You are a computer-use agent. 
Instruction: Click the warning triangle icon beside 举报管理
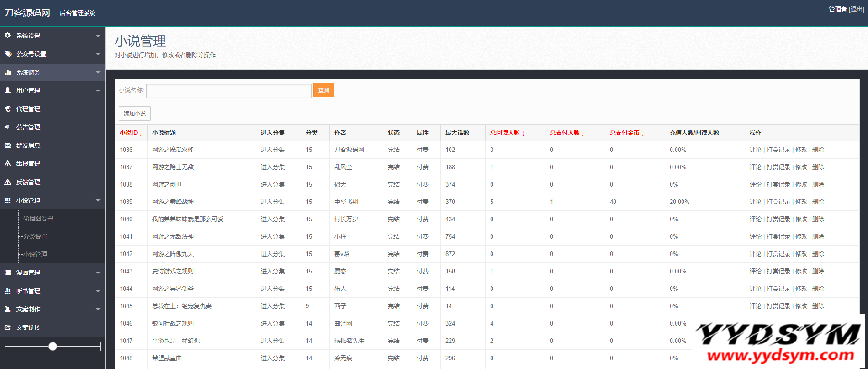coord(8,164)
